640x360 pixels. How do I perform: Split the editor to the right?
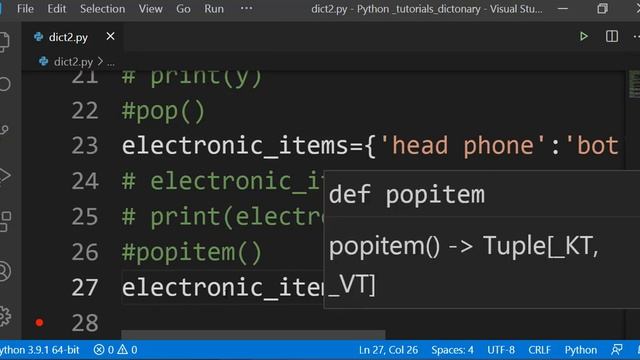[x=611, y=37]
